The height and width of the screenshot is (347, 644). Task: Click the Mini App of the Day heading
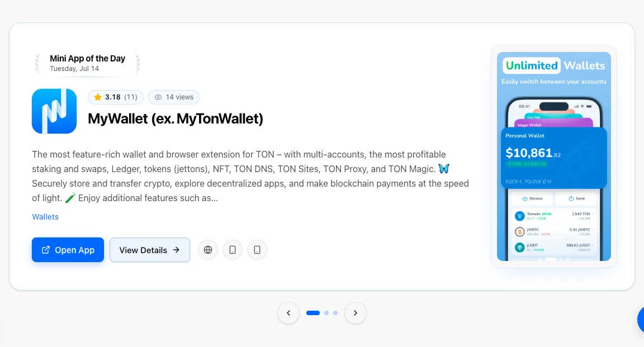point(87,58)
